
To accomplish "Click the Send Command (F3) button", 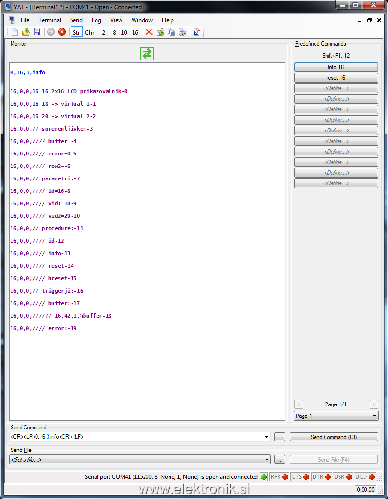I will pyautogui.click(x=334, y=437).
